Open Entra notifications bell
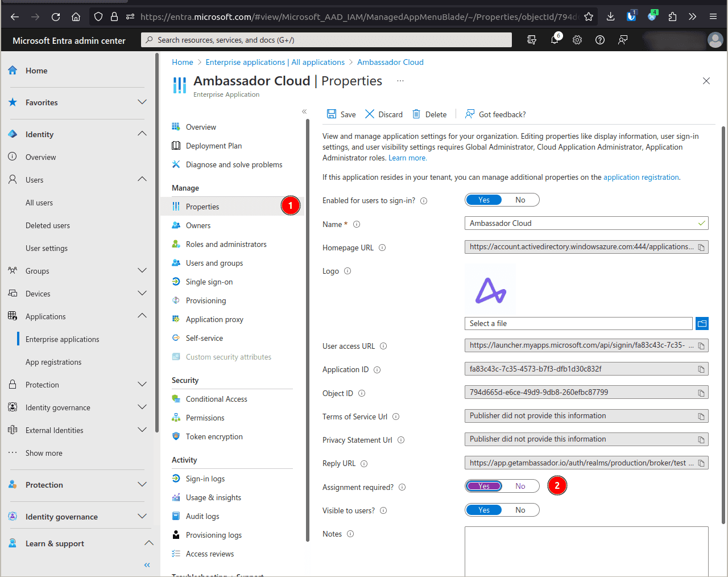The image size is (728, 577). [555, 40]
